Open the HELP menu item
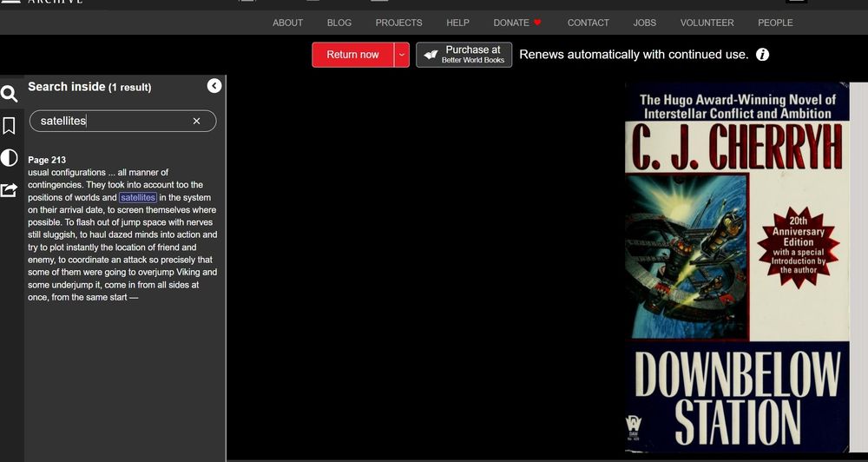 [x=457, y=23]
